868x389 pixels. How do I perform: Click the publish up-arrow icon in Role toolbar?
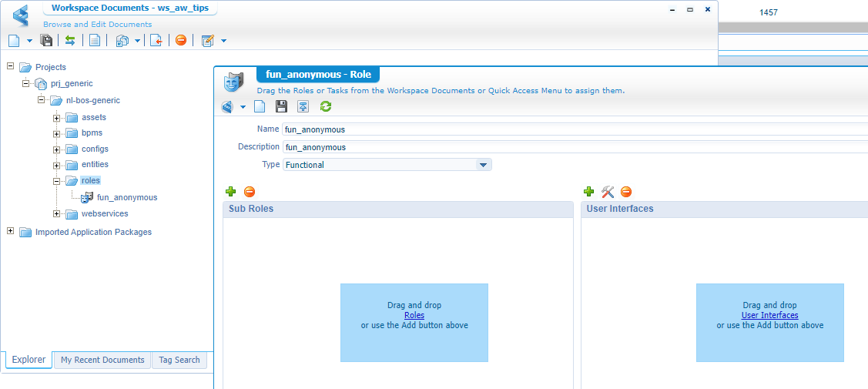[303, 107]
